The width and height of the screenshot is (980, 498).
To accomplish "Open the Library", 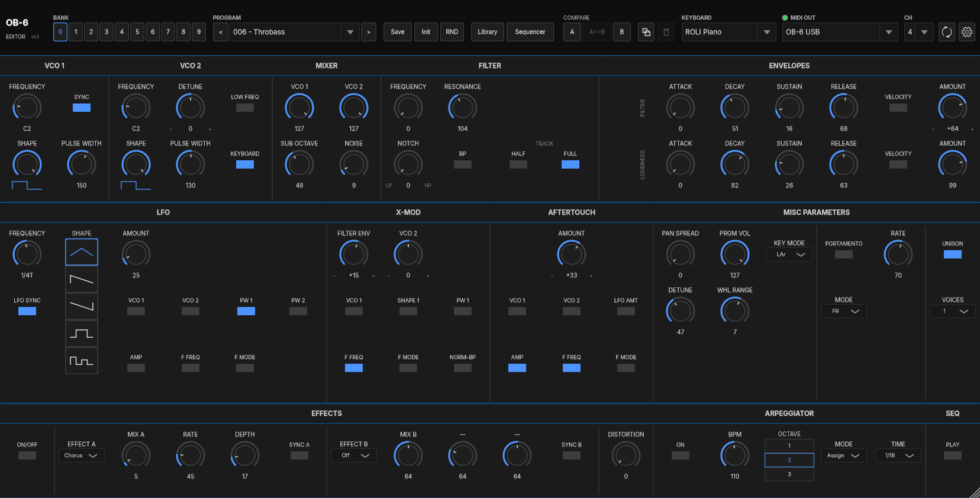I will (x=488, y=32).
